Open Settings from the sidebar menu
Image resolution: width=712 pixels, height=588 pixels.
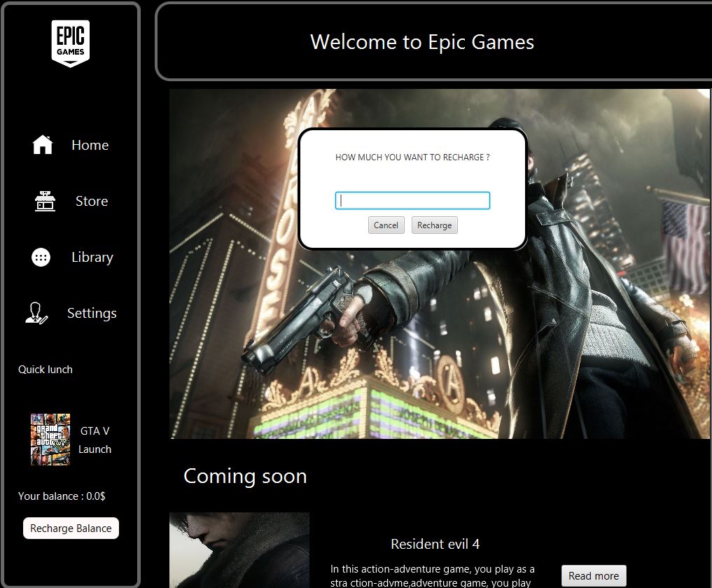[x=92, y=313]
